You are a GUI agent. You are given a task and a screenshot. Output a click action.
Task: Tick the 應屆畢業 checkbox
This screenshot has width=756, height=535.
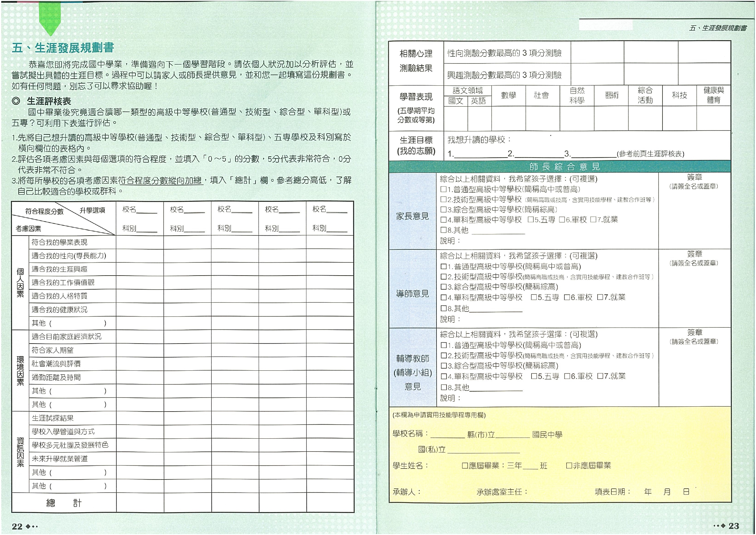coord(465,466)
